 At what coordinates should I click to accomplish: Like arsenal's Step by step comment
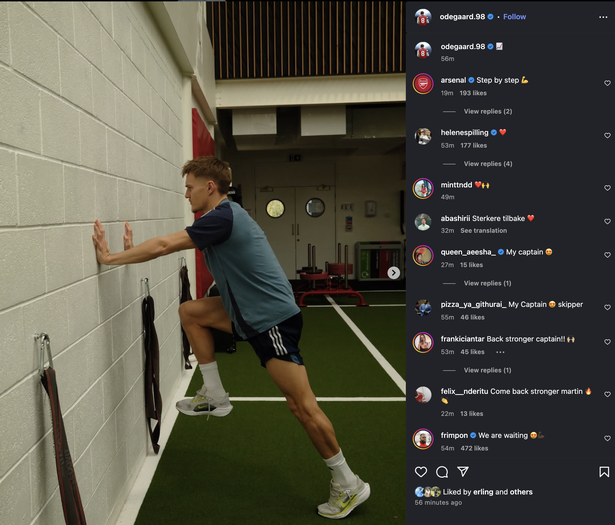(607, 83)
